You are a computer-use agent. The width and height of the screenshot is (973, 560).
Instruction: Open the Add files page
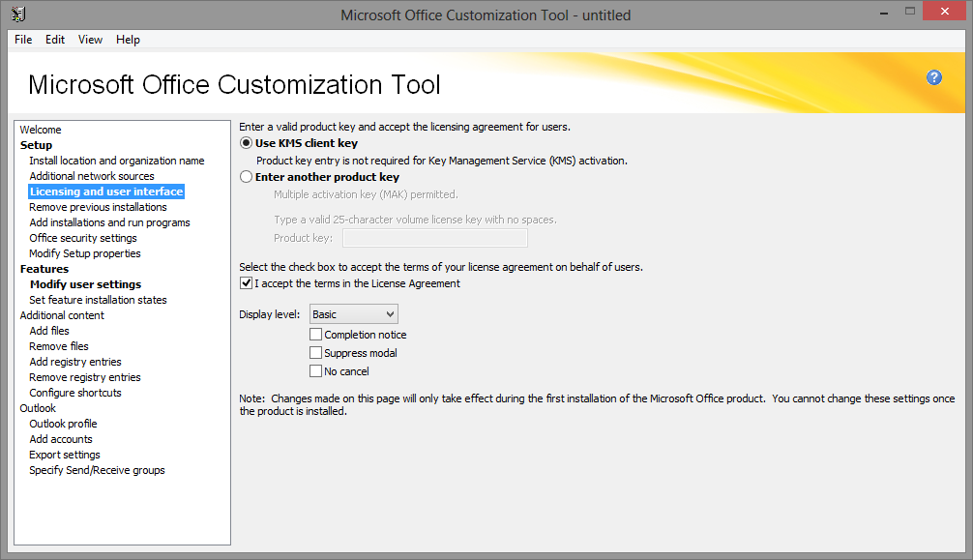[x=49, y=332]
